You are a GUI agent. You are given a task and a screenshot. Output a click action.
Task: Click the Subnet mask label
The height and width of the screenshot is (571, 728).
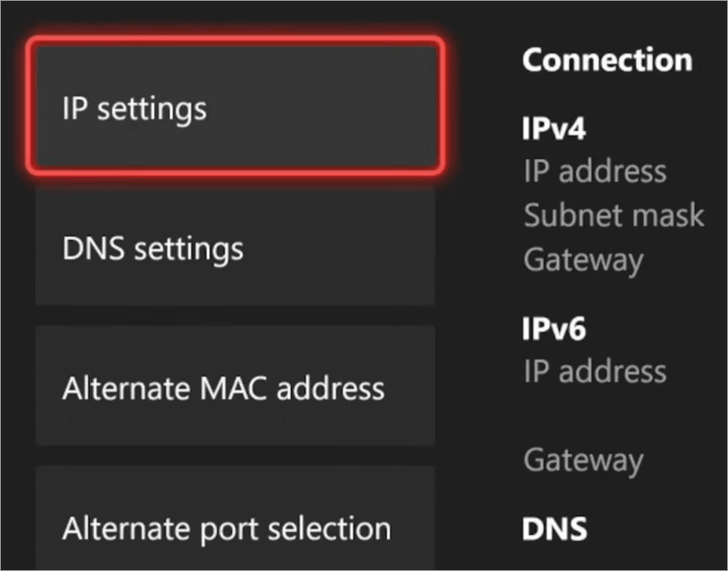(x=613, y=215)
